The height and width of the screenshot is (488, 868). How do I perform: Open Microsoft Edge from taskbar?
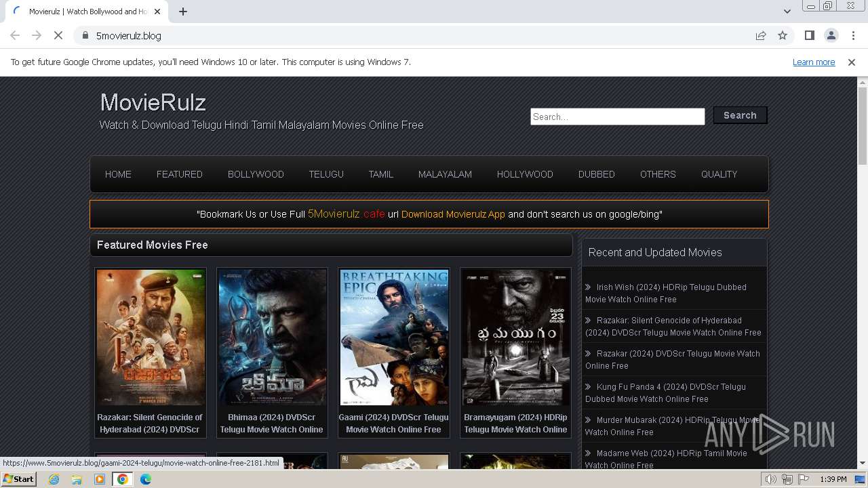(x=145, y=479)
